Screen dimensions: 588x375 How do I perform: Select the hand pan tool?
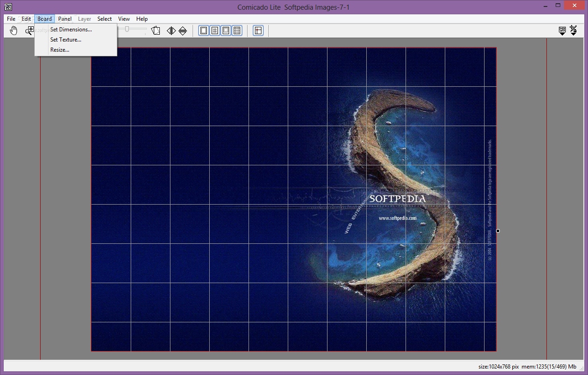(x=14, y=30)
